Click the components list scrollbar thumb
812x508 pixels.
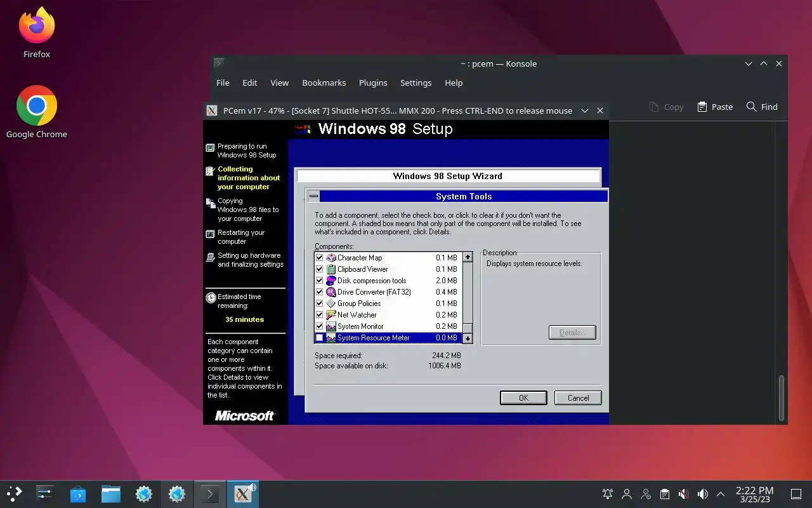pos(468,328)
